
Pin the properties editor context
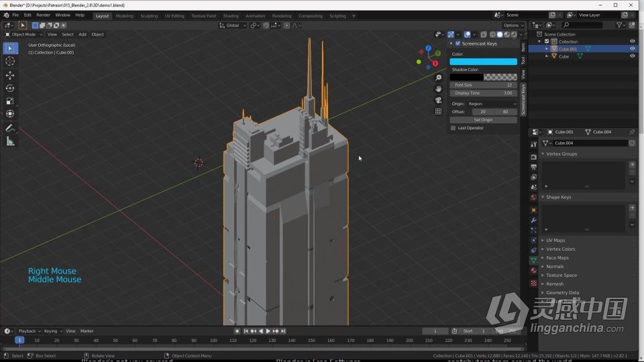(632, 132)
